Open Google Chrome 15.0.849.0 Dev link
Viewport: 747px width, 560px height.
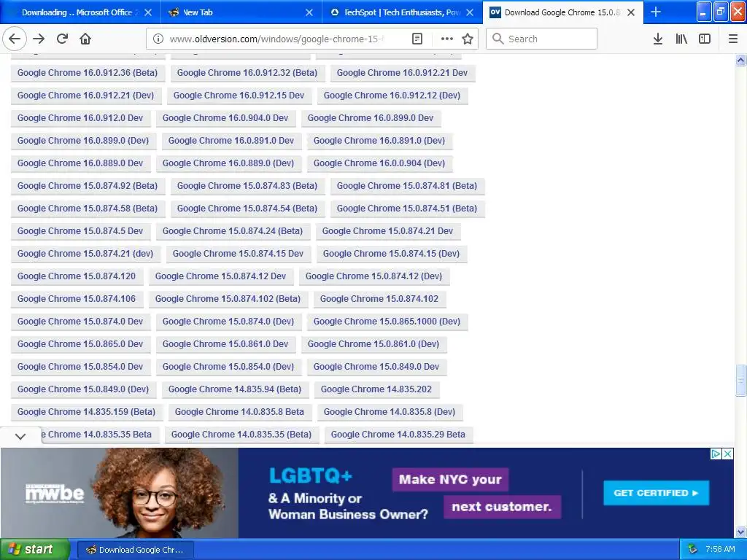(x=376, y=367)
